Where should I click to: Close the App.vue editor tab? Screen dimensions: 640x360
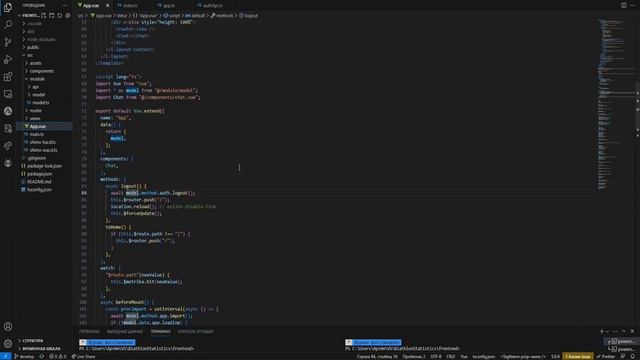point(107,5)
